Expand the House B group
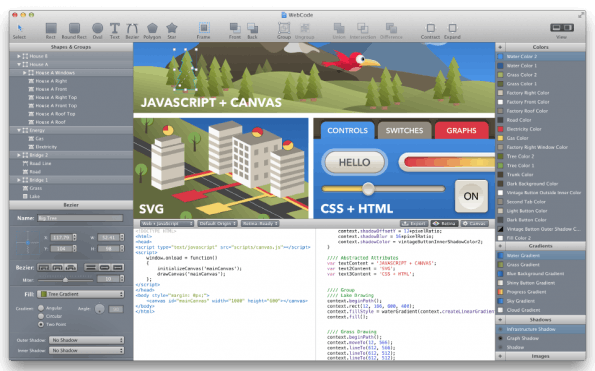The image size is (595, 371). coord(19,56)
